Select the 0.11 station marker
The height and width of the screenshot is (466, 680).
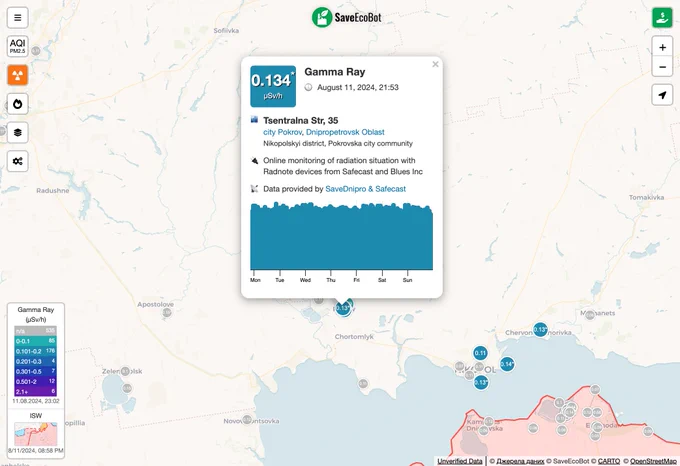tap(480, 353)
